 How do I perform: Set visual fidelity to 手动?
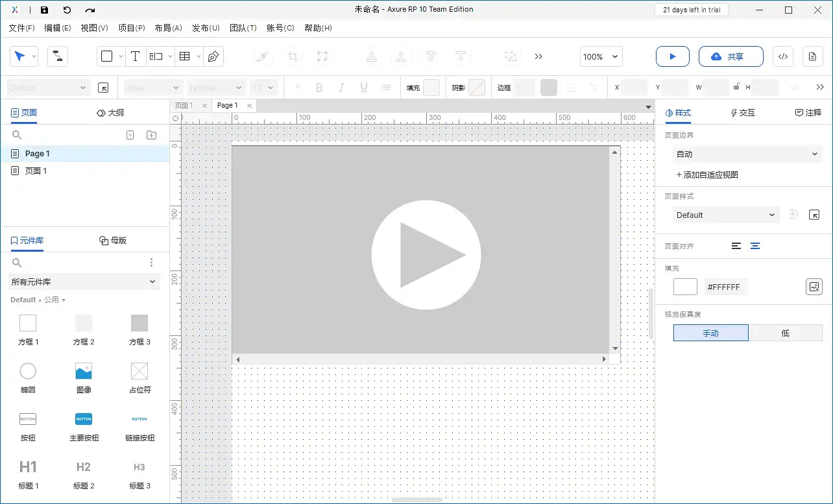click(x=710, y=333)
